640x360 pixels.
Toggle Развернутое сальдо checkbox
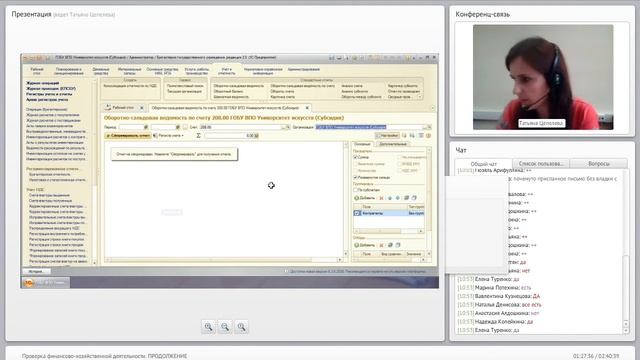click(355, 178)
